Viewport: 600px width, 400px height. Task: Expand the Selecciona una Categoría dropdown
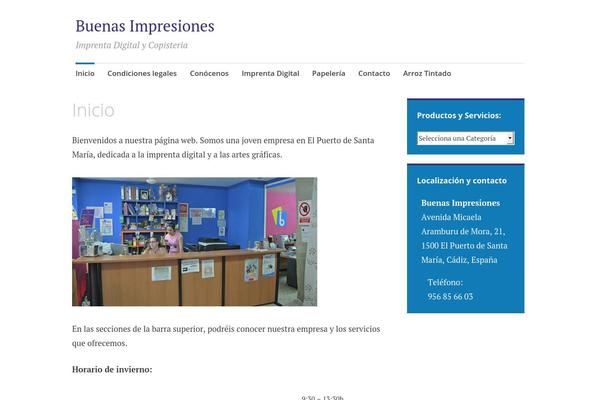[x=466, y=138]
